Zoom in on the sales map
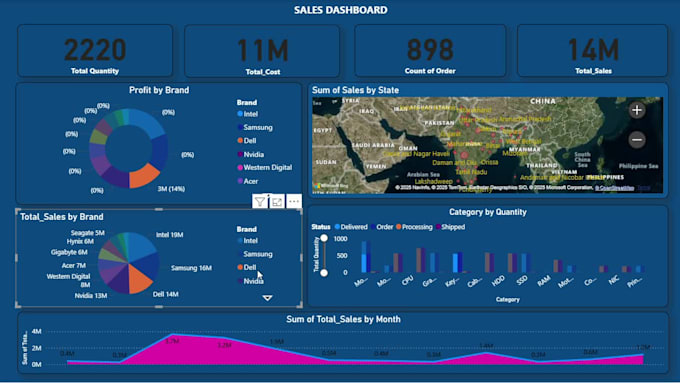680x383 pixels. click(637, 110)
